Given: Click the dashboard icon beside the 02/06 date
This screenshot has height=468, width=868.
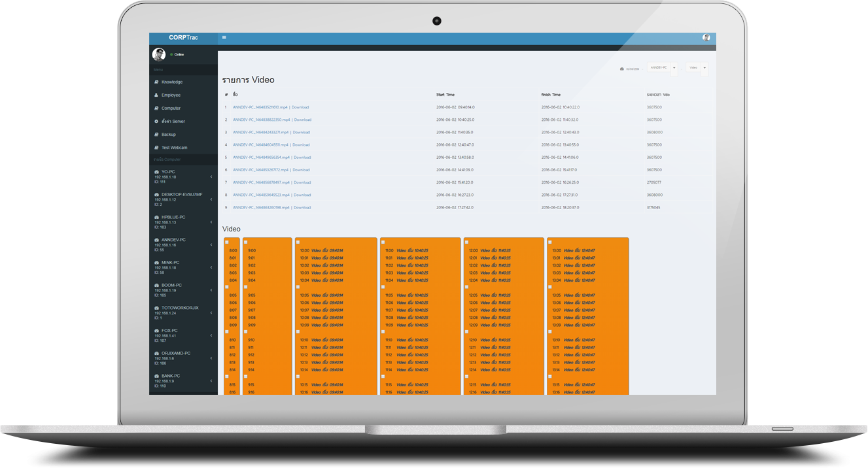Looking at the screenshot, I should pyautogui.click(x=622, y=69).
